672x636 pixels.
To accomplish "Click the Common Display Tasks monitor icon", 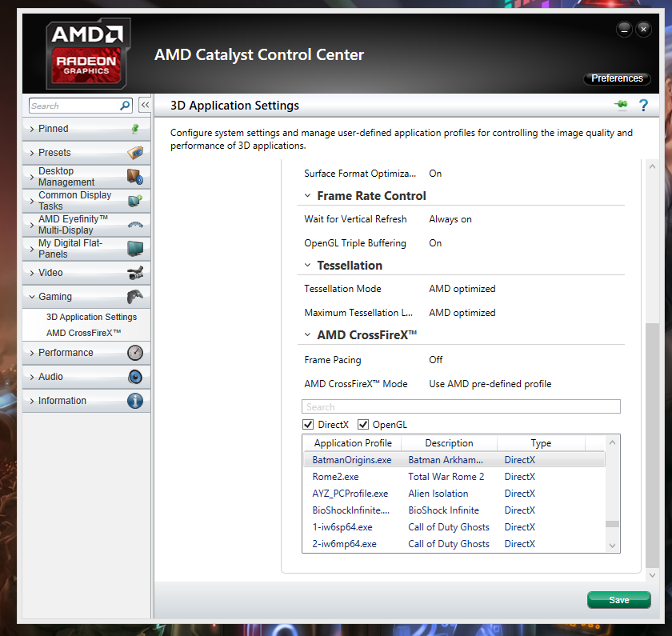I will click(x=135, y=200).
